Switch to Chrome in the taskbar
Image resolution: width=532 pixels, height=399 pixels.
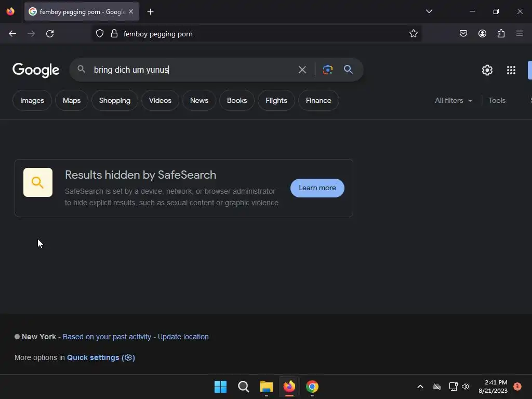(x=312, y=387)
